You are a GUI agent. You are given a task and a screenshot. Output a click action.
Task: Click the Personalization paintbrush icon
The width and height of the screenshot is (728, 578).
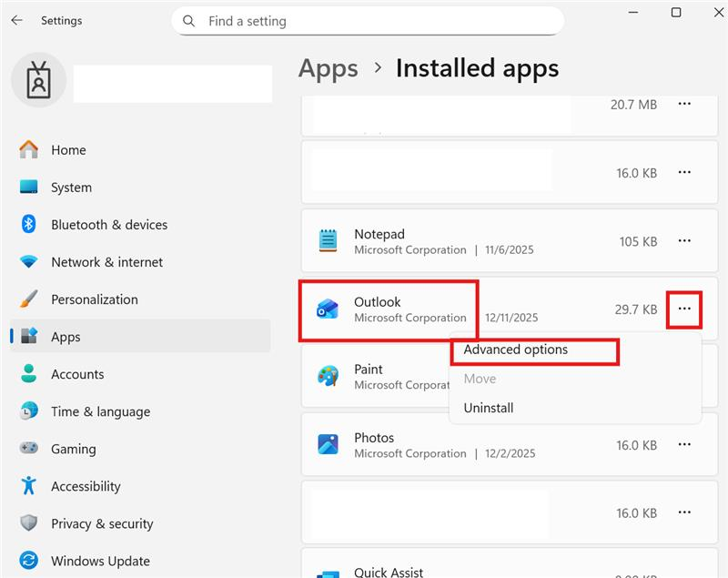(x=29, y=299)
